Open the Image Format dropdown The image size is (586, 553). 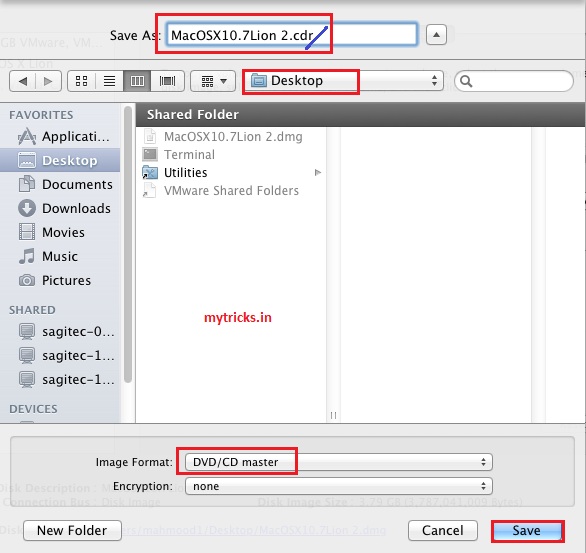click(x=339, y=462)
